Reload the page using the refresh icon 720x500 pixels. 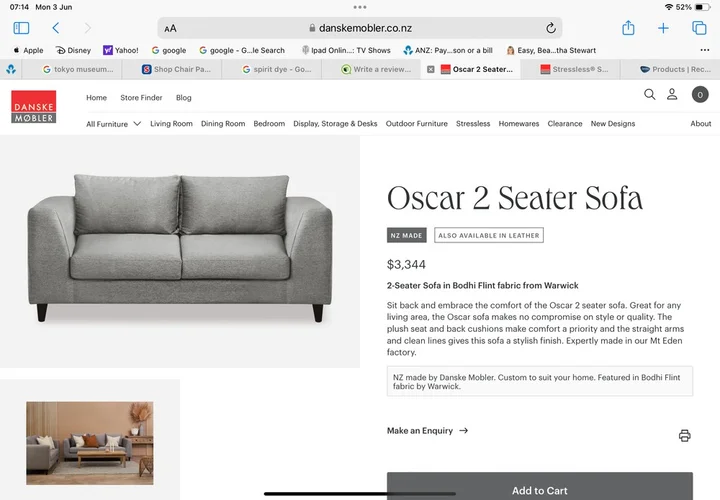(x=551, y=28)
